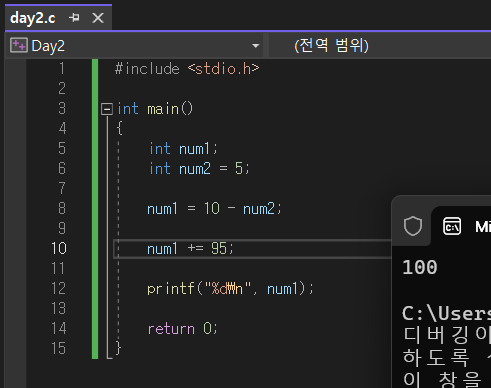
Task: Open the Day2 project dropdown
Action: pyautogui.click(x=256, y=46)
